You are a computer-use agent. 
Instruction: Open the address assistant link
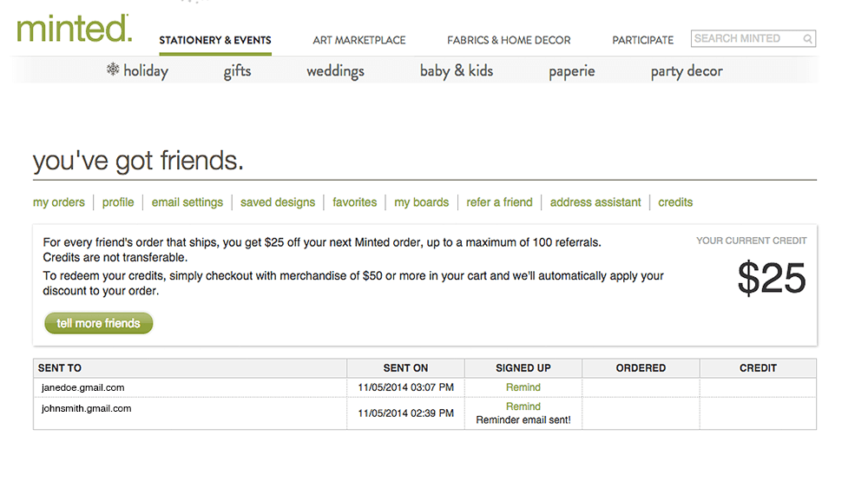[x=595, y=202]
